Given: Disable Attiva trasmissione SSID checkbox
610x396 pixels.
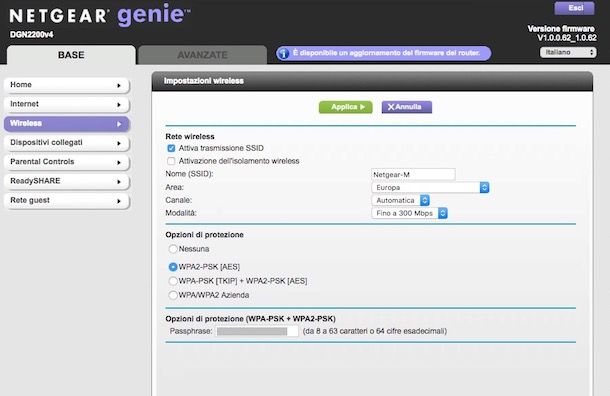Looking at the screenshot, I should coord(171,148).
